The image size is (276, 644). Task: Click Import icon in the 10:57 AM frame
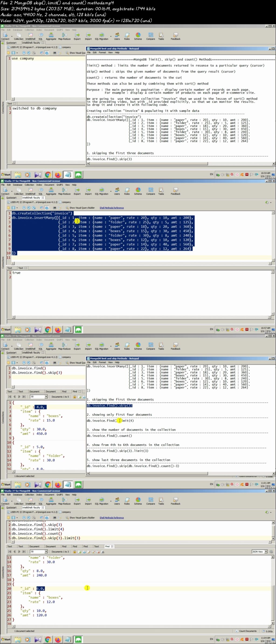[x=88, y=191]
